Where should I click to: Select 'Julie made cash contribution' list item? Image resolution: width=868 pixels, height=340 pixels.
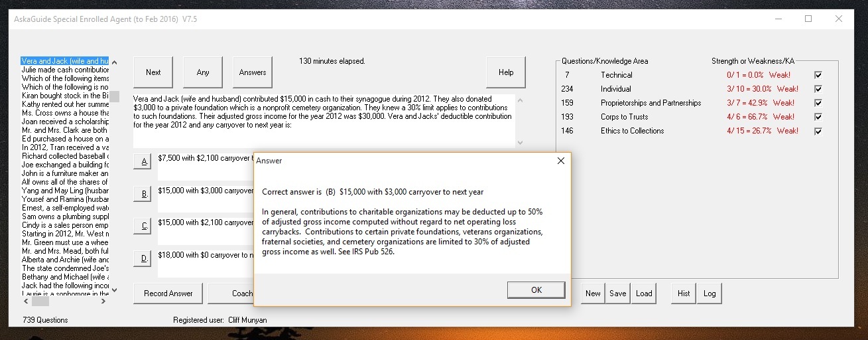pos(65,70)
